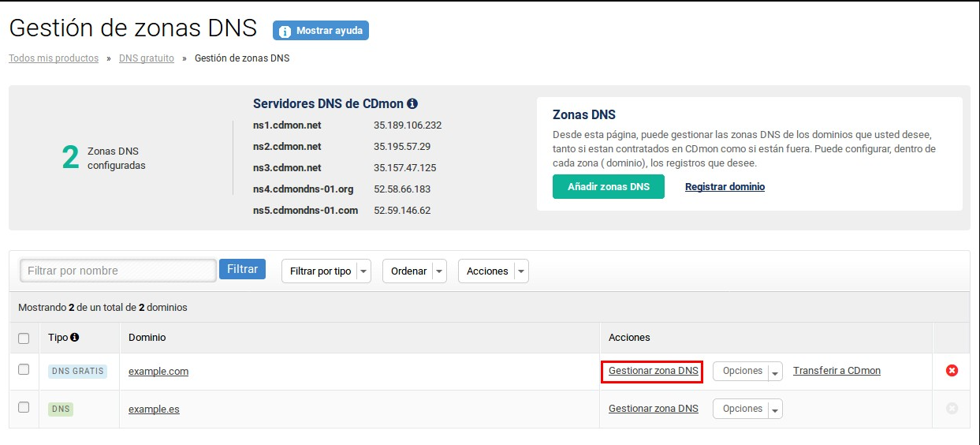Expand Opciones dropdown for example.es
The height and width of the screenshot is (445, 980).
click(x=747, y=409)
